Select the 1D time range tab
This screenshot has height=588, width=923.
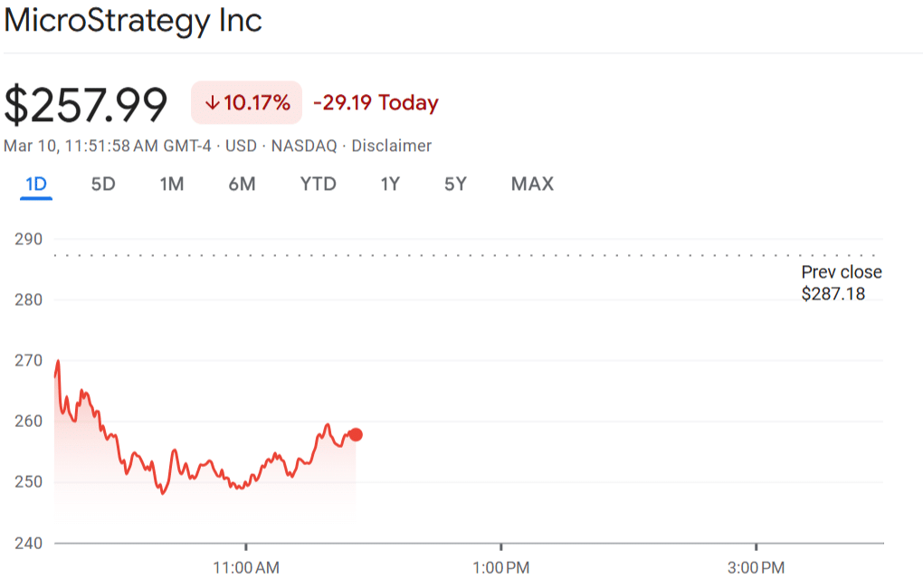click(x=36, y=185)
